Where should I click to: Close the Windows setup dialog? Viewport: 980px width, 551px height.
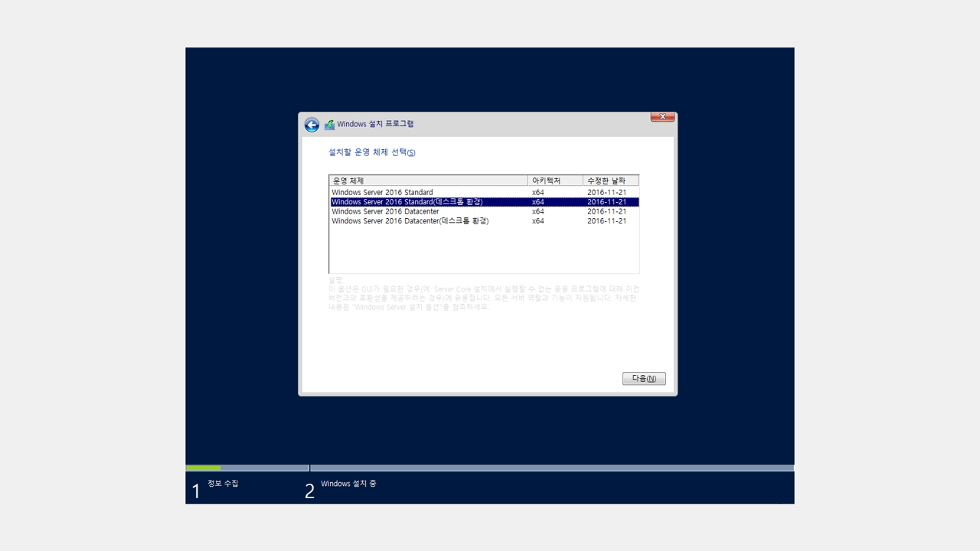click(x=662, y=116)
